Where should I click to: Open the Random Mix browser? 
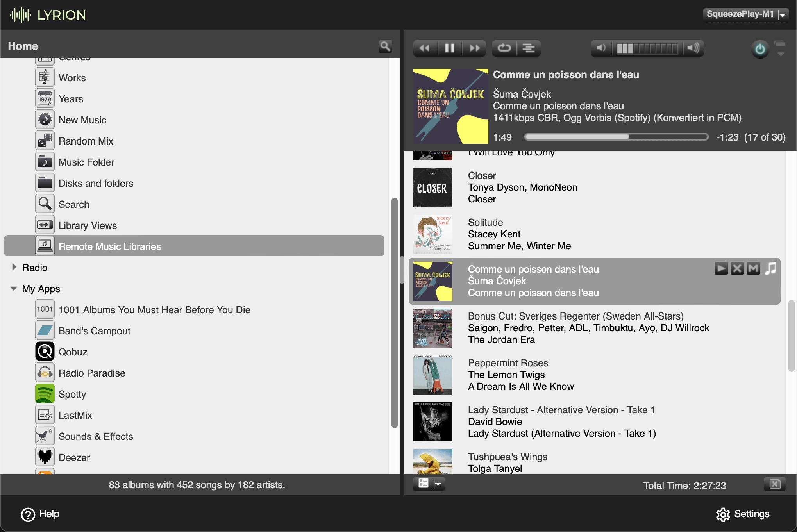(x=86, y=141)
